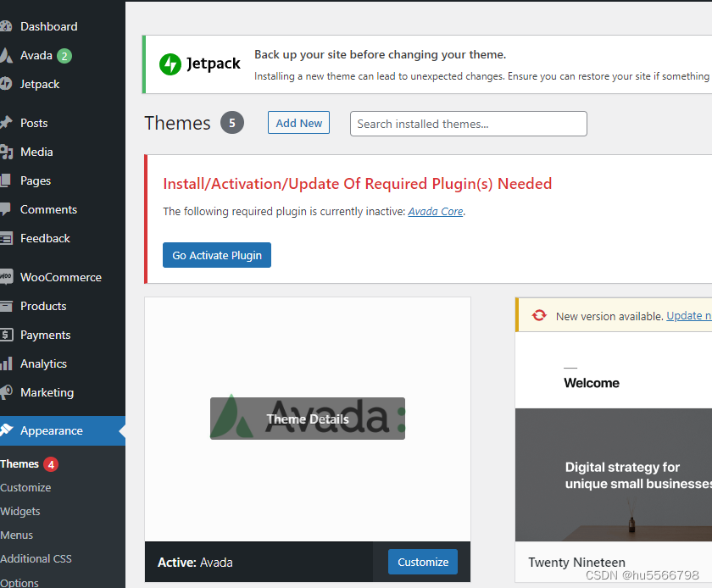The image size is (712, 588).
Task: Open the Dashboard menu item
Action: tap(48, 26)
